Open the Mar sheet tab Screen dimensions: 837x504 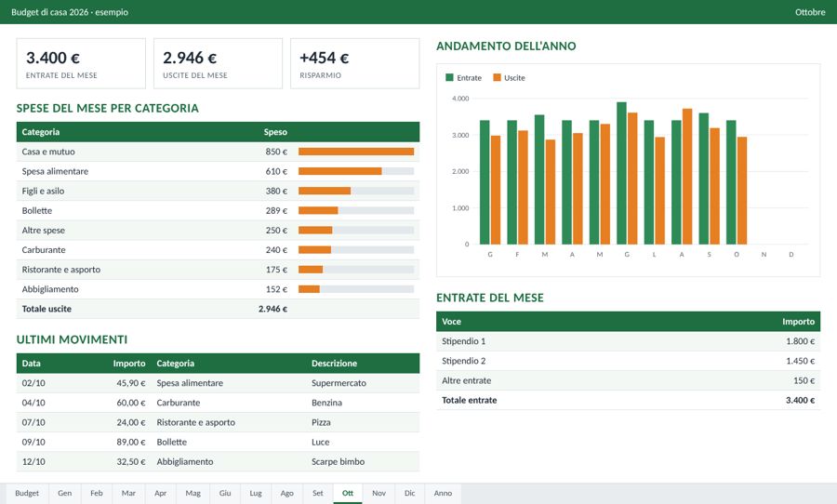tap(128, 493)
